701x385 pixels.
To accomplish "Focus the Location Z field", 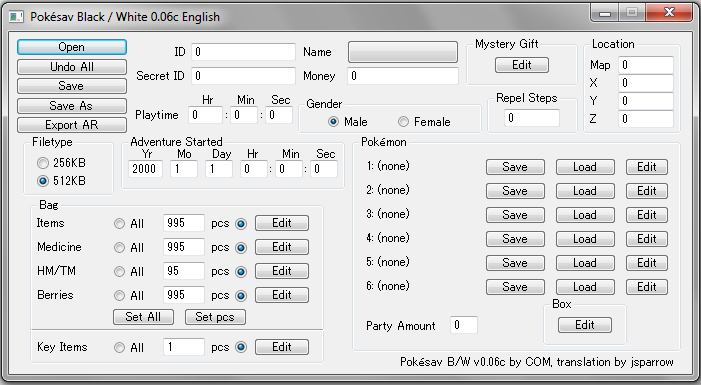I will (x=646, y=119).
